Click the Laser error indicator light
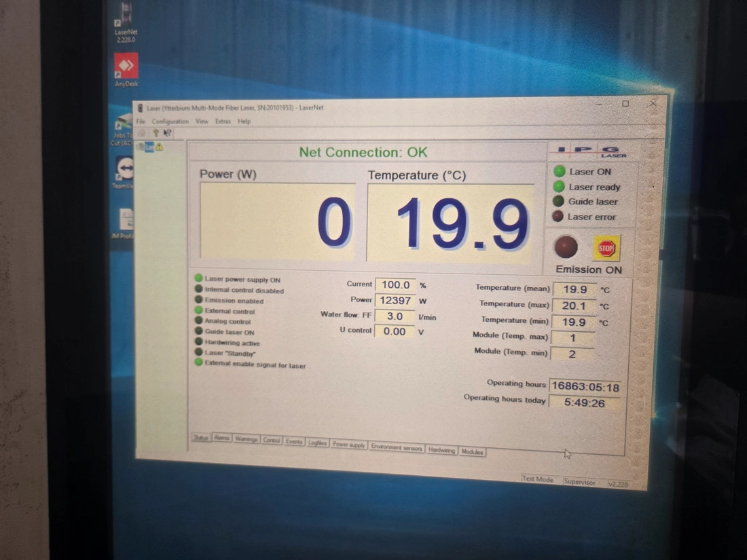The height and width of the screenshot is (560, 747). (x=558, y=217)
